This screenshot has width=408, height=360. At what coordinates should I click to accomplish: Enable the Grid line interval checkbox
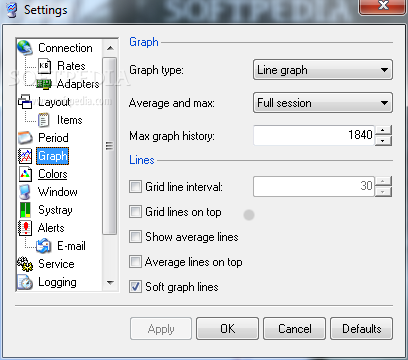(135, 186)
